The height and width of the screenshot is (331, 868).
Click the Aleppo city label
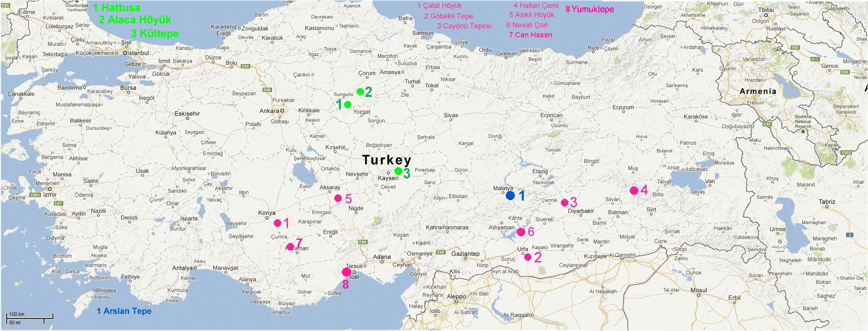tap(456, 296)
